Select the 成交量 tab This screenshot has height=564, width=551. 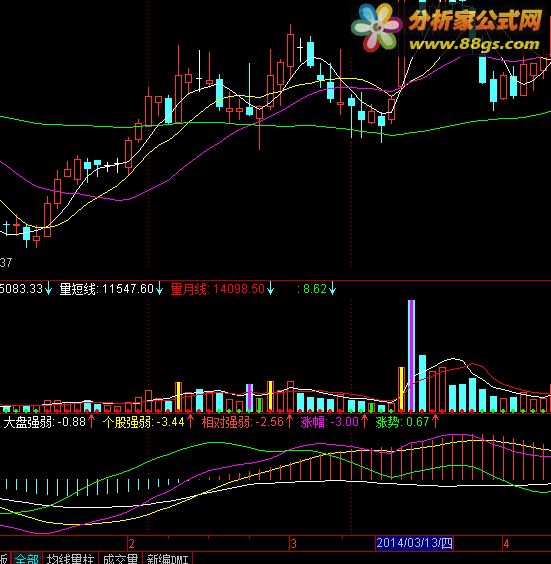click(x=120, y=559)
